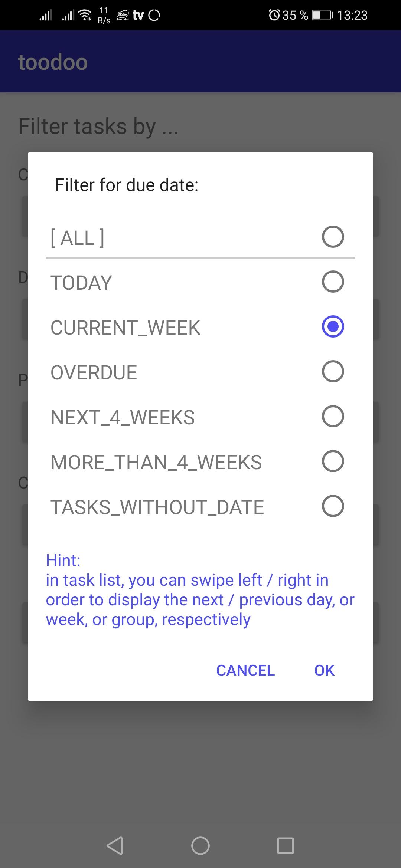Image resolution: width=401 pixels, height=868 pixels.
Task: Choose MORE_THAN_4_WEEKS radio button
Action: tap(333, 461)
